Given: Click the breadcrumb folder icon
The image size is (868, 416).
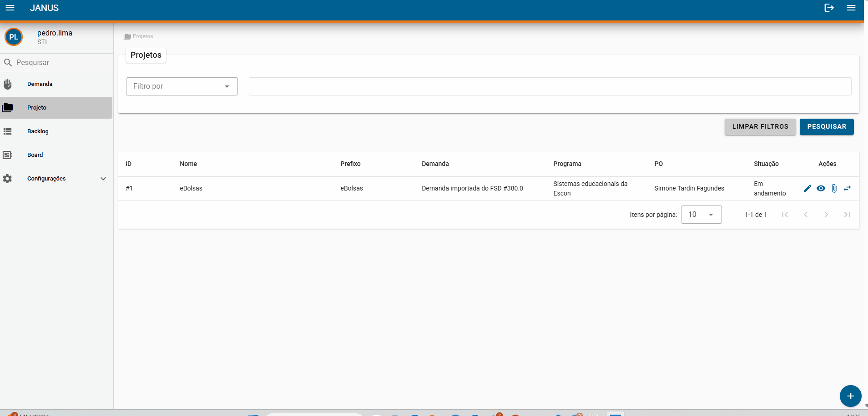Looking at the screenshot, I should coord(127,36).
